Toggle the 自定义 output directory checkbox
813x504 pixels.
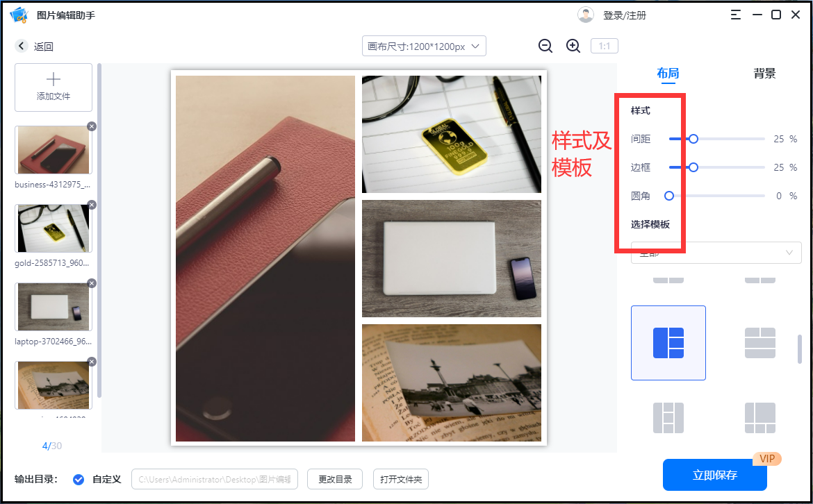coord(79,480)
